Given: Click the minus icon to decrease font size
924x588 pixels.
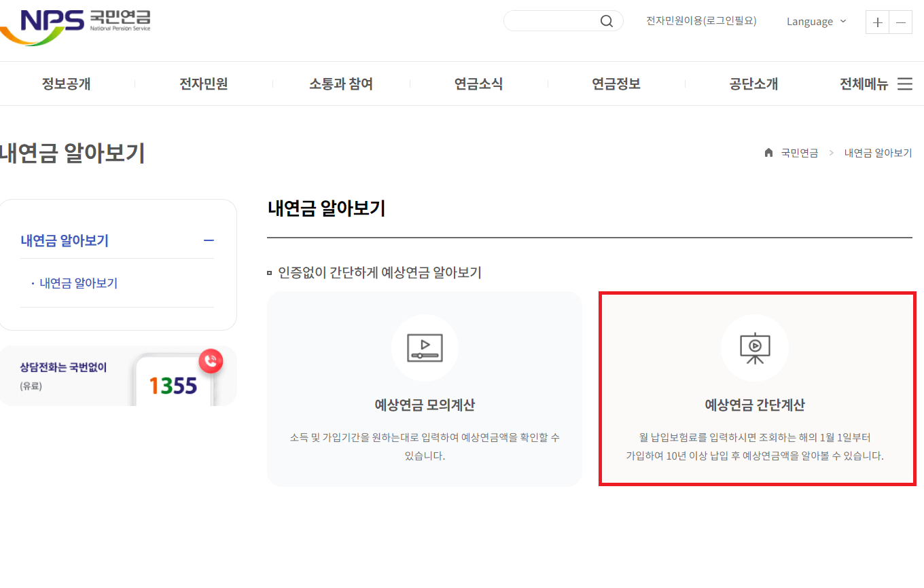Looking at the screenshot, I should tap(900, 22).
